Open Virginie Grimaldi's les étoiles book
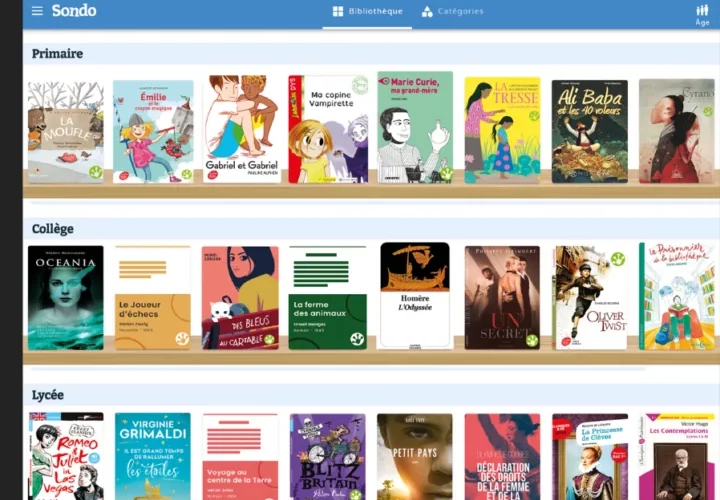This screenshot has width=720, height=500. pos(153,456)
